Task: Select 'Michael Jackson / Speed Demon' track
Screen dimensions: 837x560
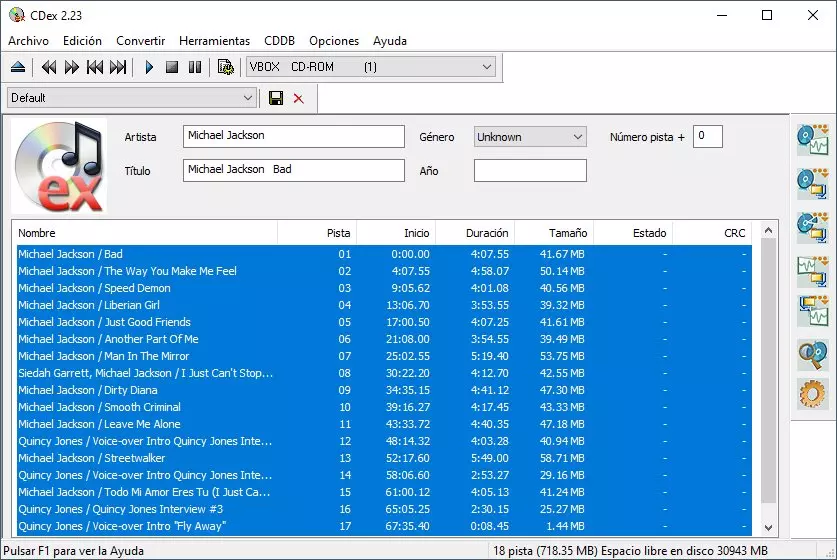Action: tap(384, 288)
